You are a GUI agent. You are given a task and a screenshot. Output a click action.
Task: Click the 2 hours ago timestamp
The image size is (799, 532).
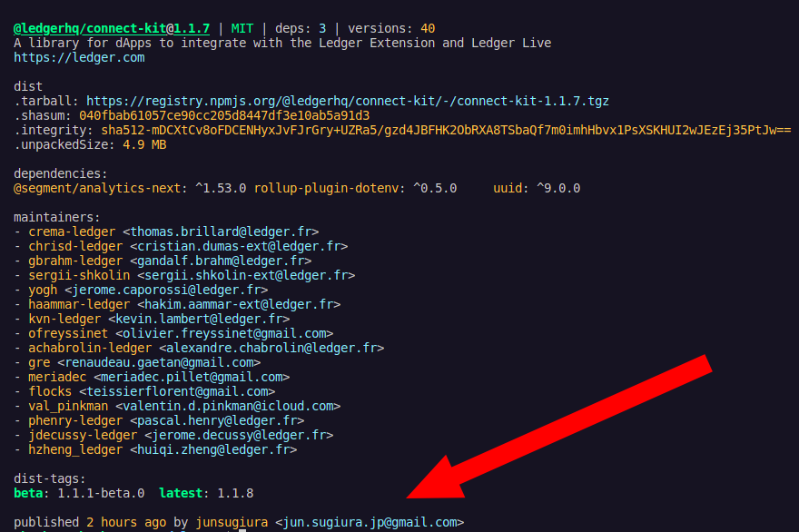[126, 522]
